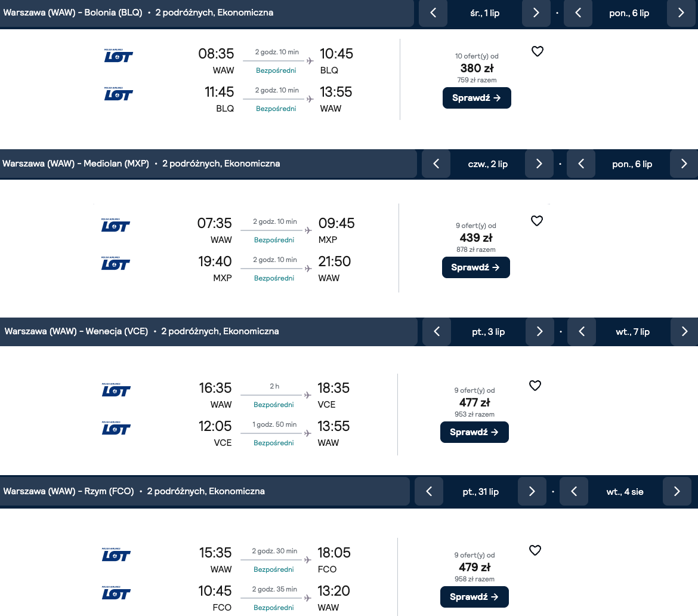Move return date forward from pon., 6 lip for Bologna

(681, 13)
